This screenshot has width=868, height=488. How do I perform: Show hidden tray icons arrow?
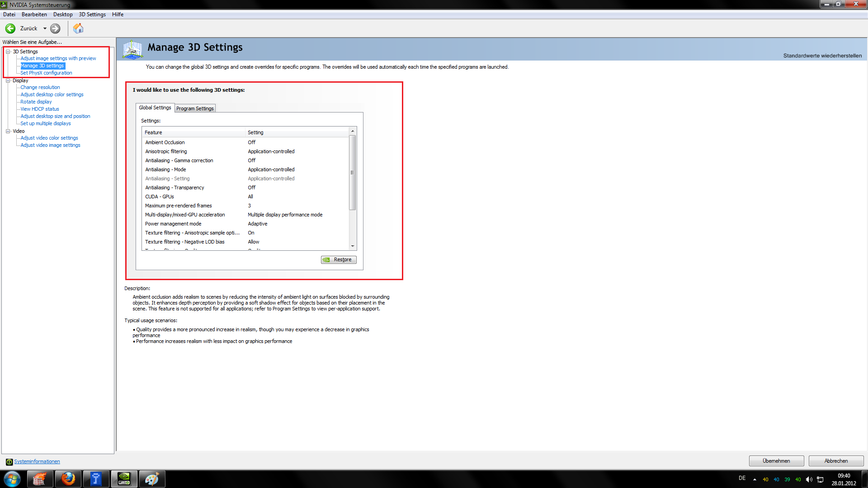point(755,479)
